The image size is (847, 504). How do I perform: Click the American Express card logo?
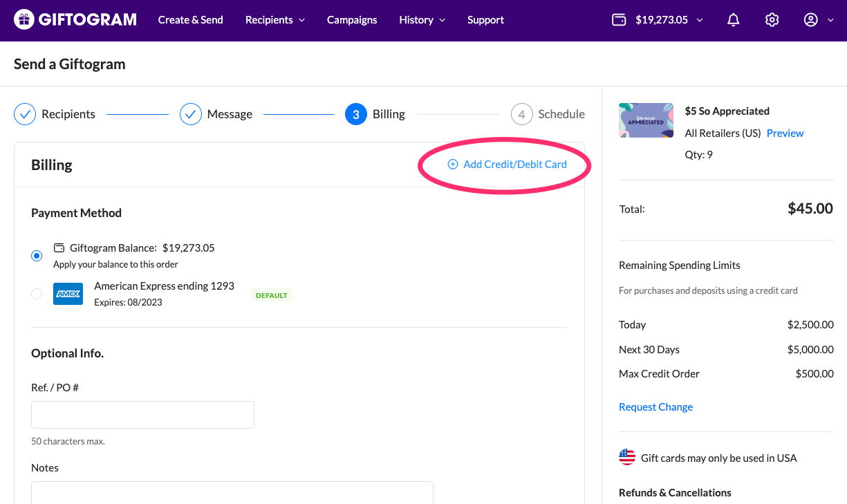pos(68,294)
